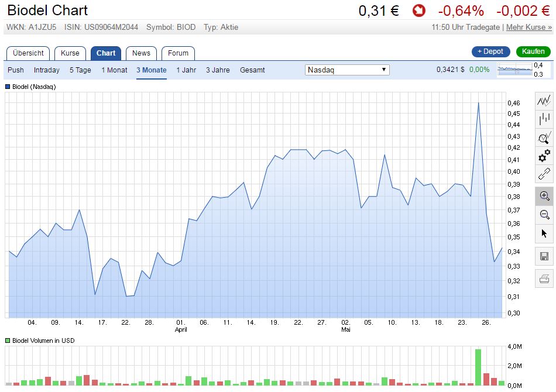Image resolution: width=556 pixels, height=392 pixels.
Task: Click the 4,0M volume axis label
Action: click(x=514, y=346)
